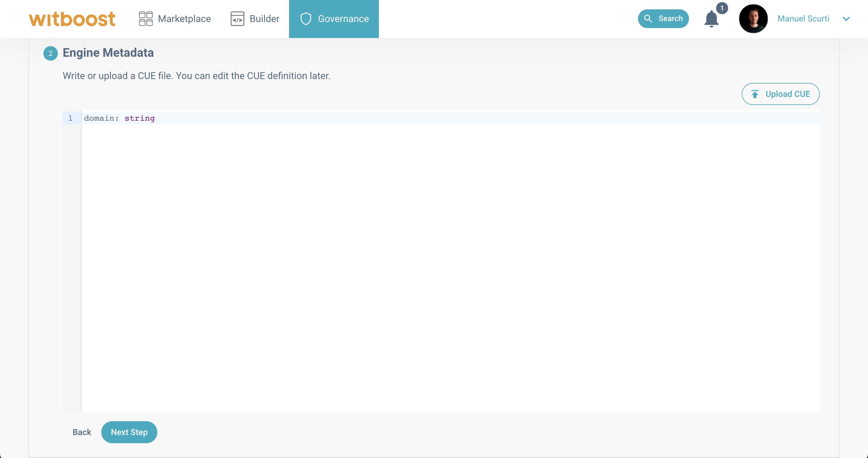
Task: Expand the user menu chevron
Action: (846, 19)
